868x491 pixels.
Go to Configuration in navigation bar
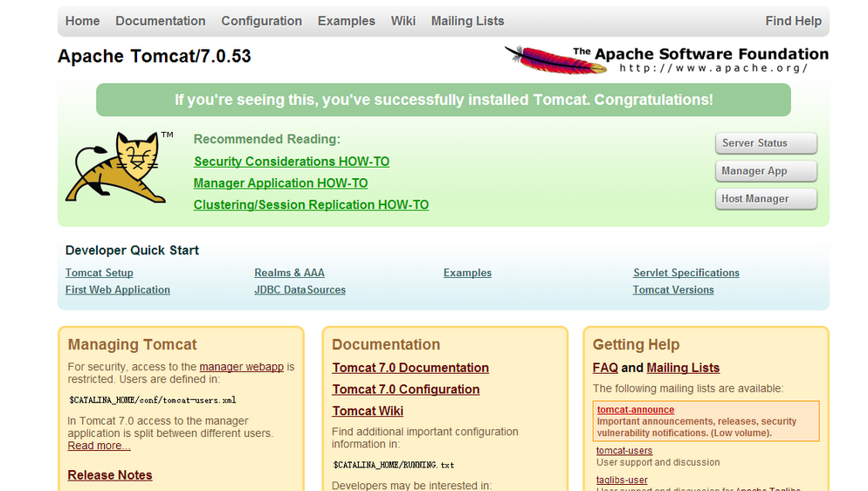pyautogui.click(x=262, y=21)
